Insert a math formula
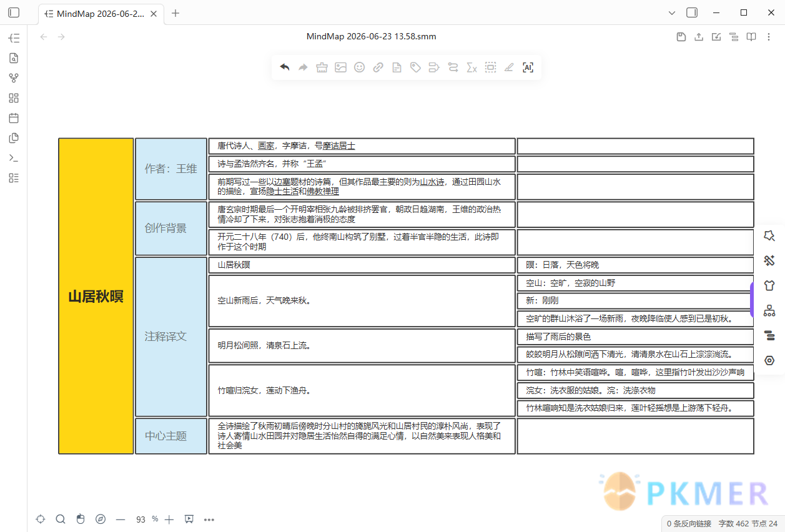 click(x=471, y=67)
